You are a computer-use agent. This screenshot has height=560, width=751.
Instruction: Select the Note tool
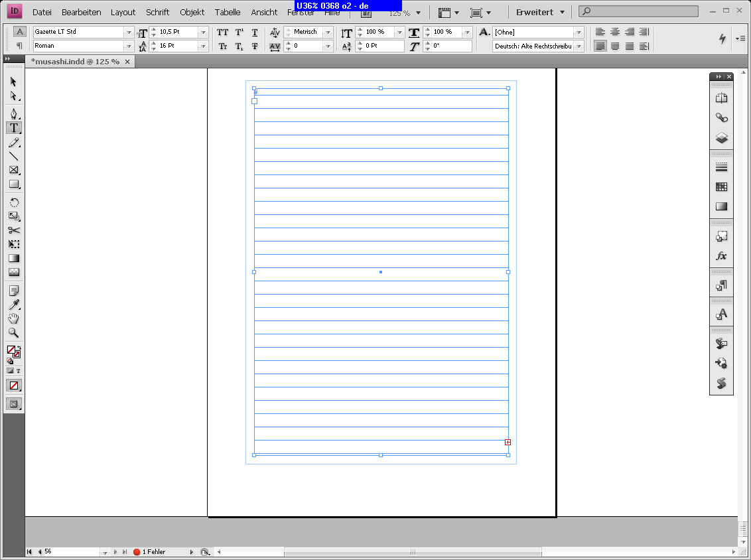(13, 291)
